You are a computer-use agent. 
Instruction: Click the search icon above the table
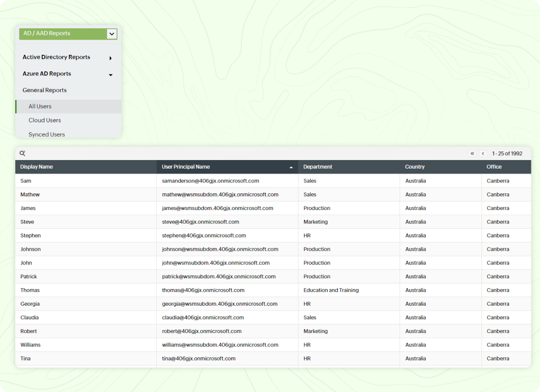pyautogui.click(x=22, y=153)
